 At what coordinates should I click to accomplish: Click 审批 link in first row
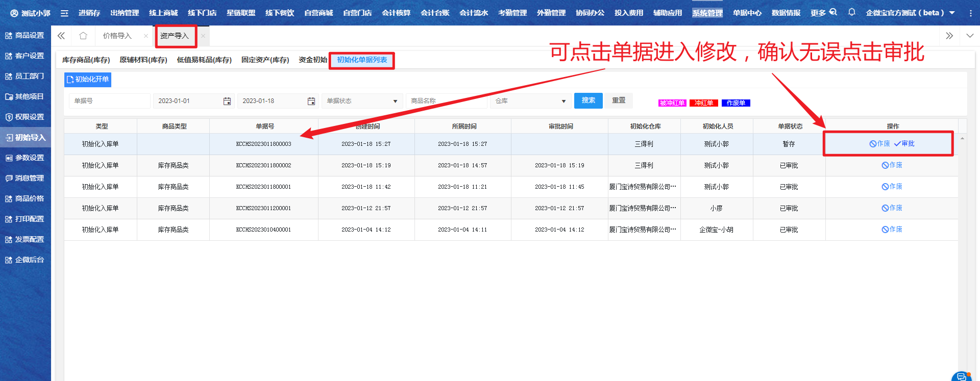pos(904,144)
